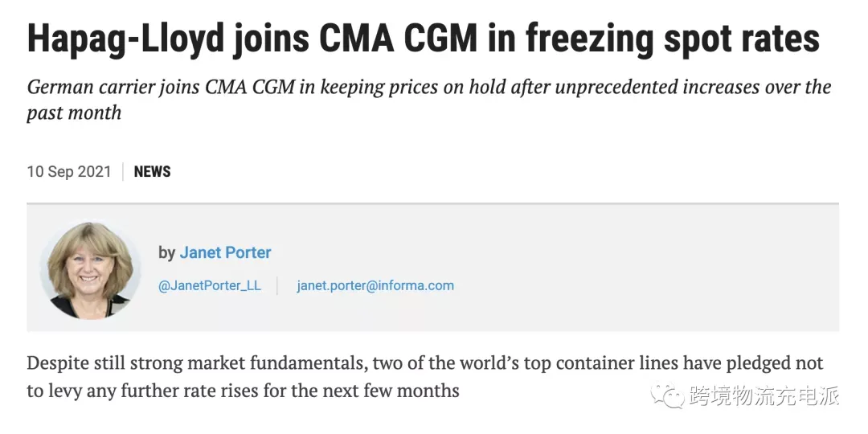Open the @JanetPorter_LL Twitter handle link
This screenshot has height=434, width=868.
(210, 285)
